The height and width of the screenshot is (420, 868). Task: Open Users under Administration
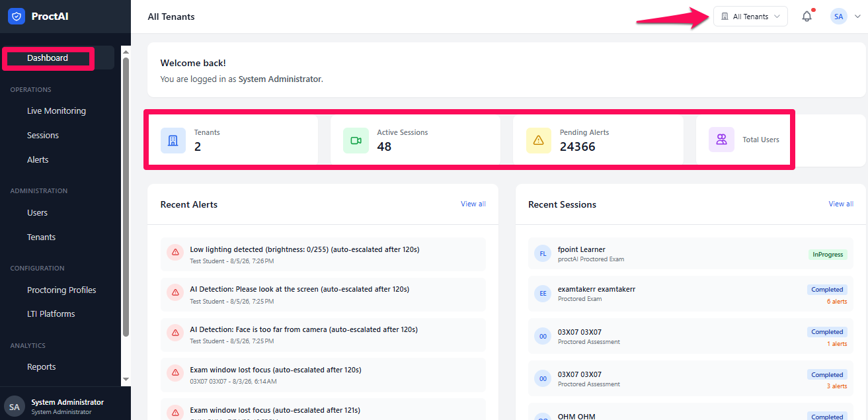pyautogui.click(x=37, y=213)
